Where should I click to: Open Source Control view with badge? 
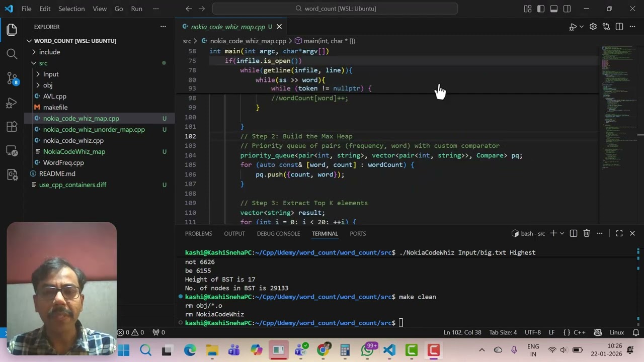click(x=12, y=78)
